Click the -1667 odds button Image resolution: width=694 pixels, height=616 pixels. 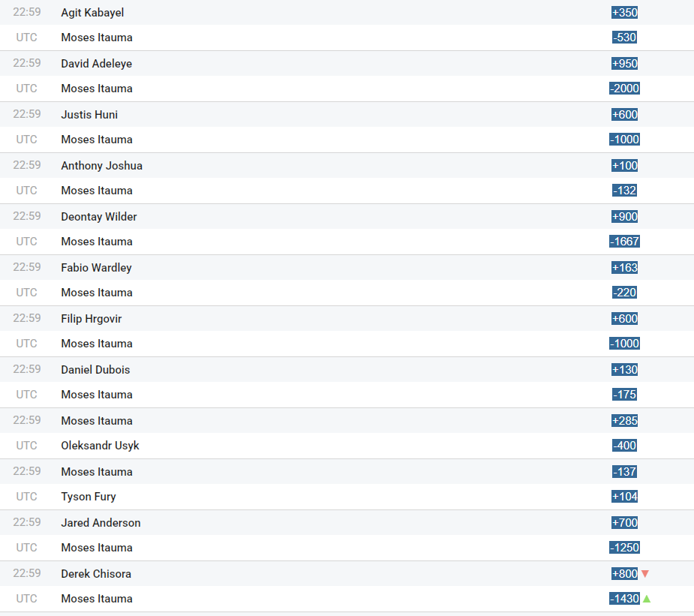[624, 242]
